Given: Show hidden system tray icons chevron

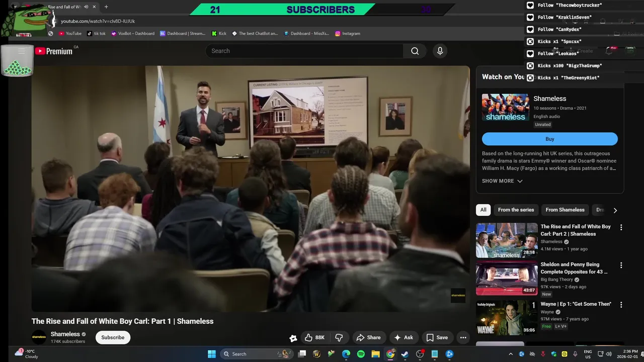Looking at the screenshot, I should [511, 354].
